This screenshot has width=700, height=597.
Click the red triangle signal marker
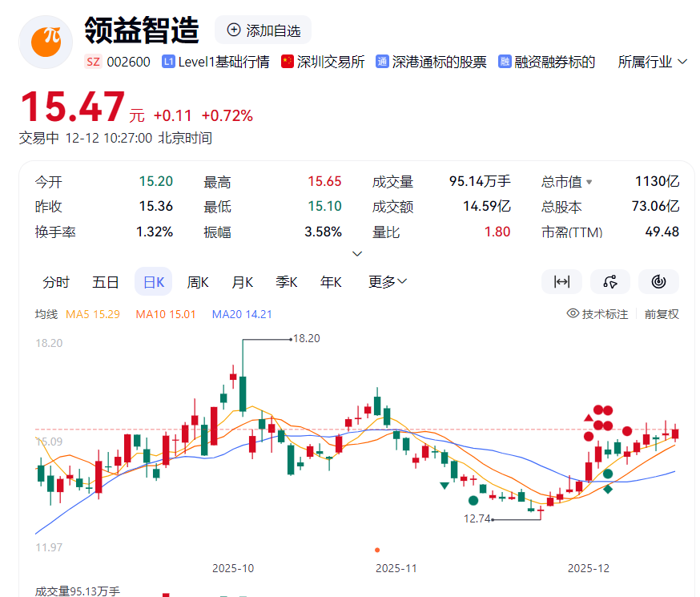(x=589, y=418)
